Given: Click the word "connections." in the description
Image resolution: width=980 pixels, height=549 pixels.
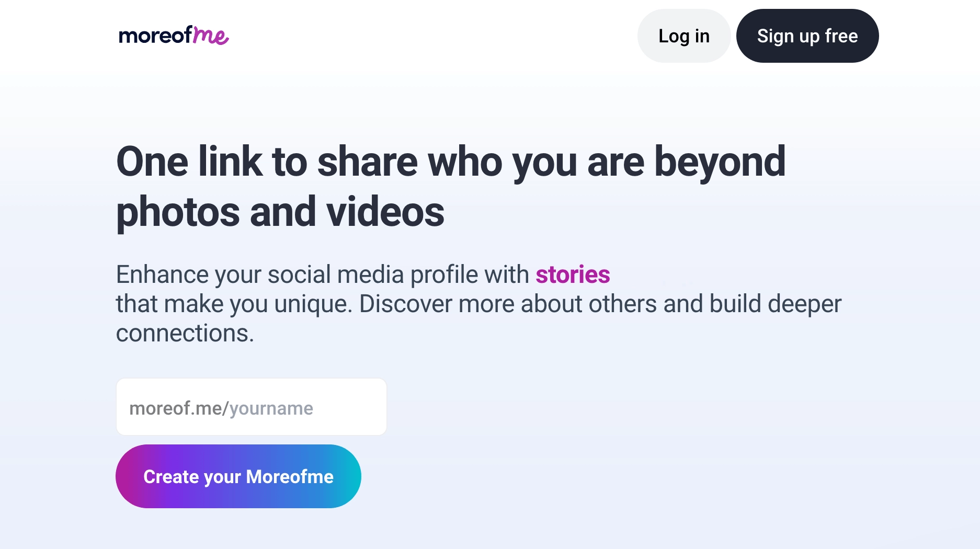Looking at the screenshot, I should (185, 334).
